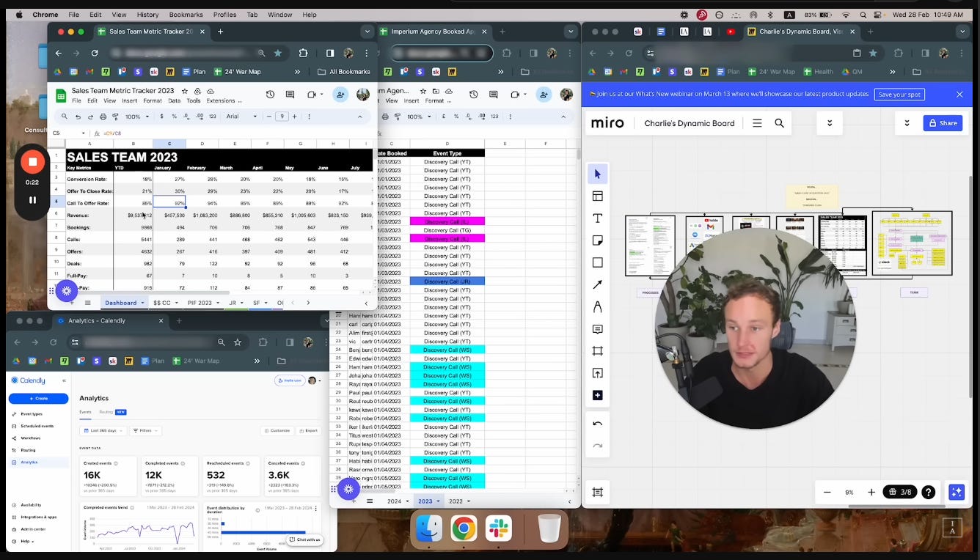
Task: Select the Miro connection line arrow tool
Action: coord(597,284)
